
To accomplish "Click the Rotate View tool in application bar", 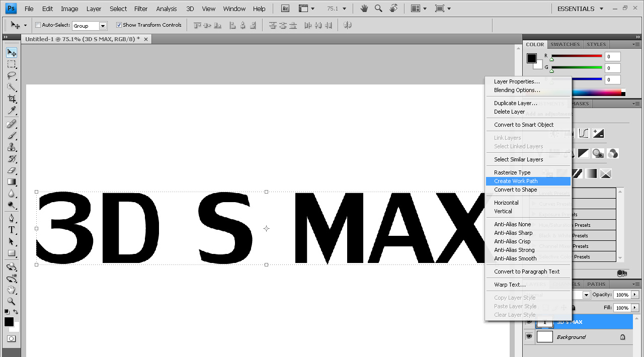I will tap(393, 9).
